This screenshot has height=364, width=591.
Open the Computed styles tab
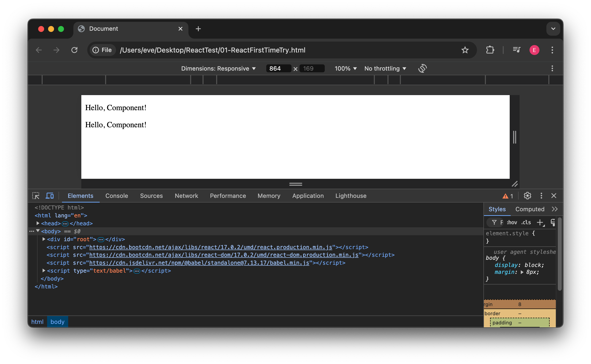(530, 209)
